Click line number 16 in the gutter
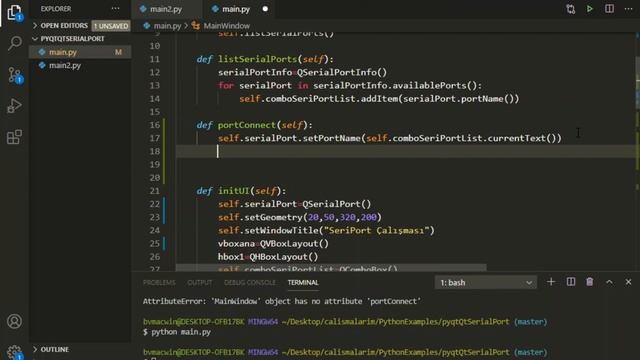Image resolution: width=640 pixels, height=360 pixels. pyautogui.click(x=154, y=125)
